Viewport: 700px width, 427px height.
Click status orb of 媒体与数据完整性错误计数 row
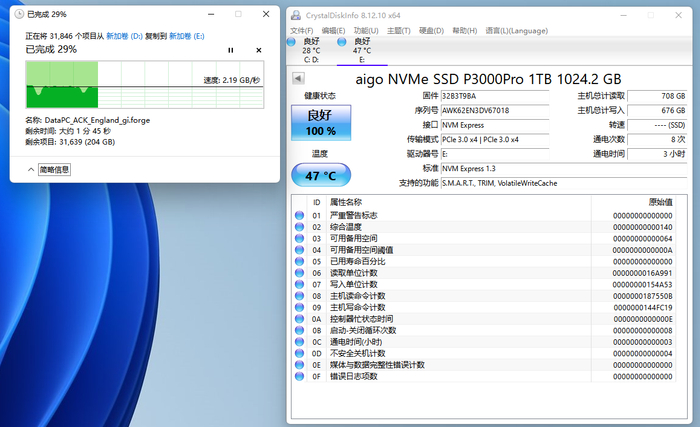click(299, 365)
